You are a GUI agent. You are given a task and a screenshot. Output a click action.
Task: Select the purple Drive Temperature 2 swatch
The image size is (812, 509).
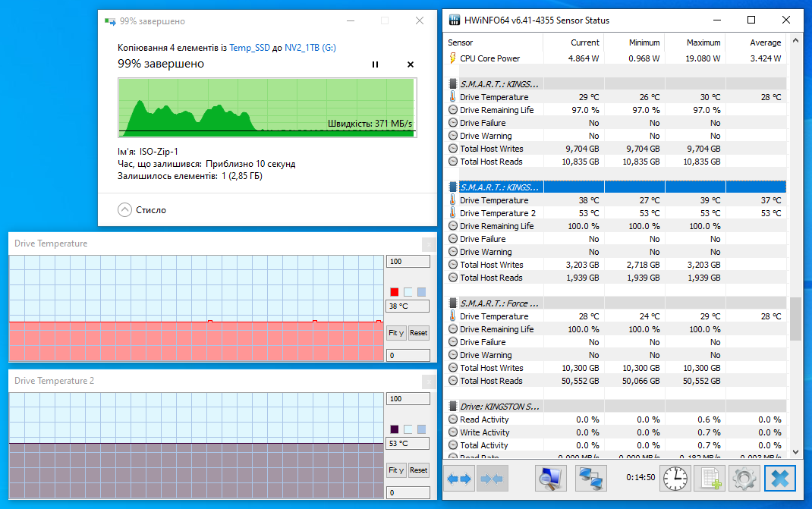click(393, 429)
